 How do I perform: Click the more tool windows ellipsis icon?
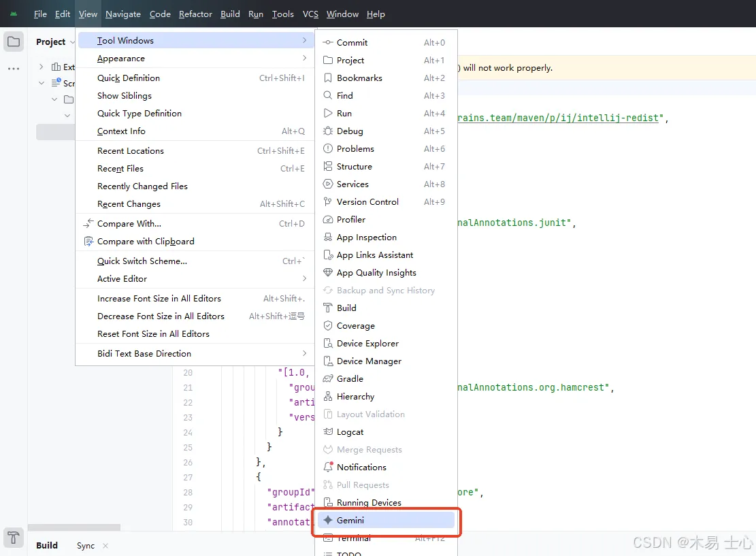tap(14, 69)
